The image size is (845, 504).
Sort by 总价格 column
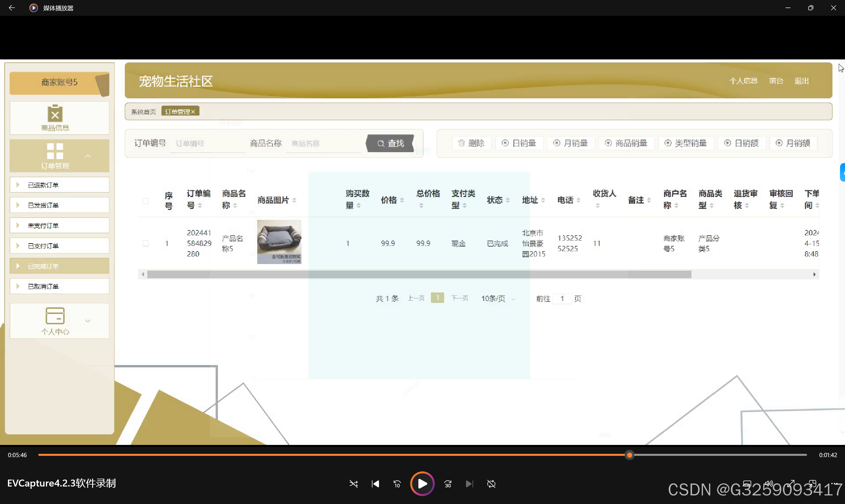(x=421, y=206)
